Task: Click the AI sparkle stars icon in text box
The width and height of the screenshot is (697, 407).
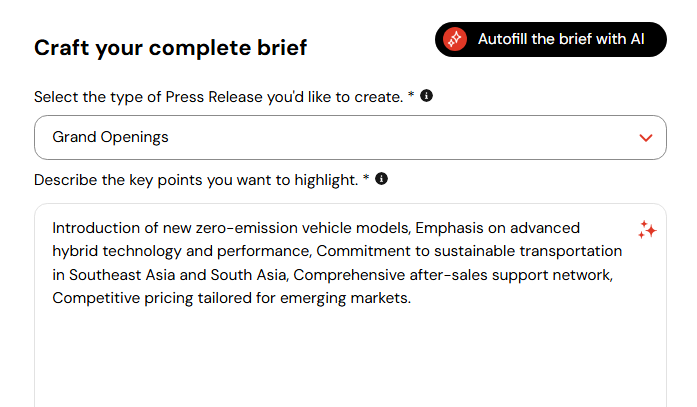Action: (x=647, y=230)
